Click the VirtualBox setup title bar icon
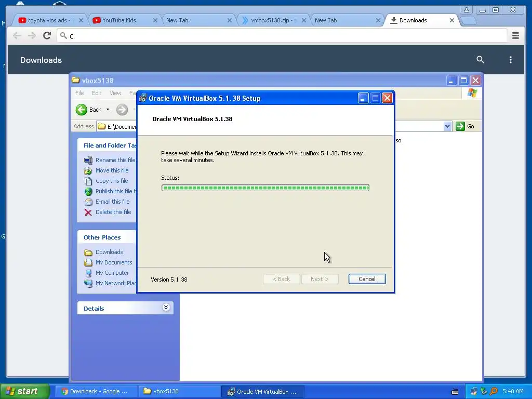 click(x=143, y=98)
